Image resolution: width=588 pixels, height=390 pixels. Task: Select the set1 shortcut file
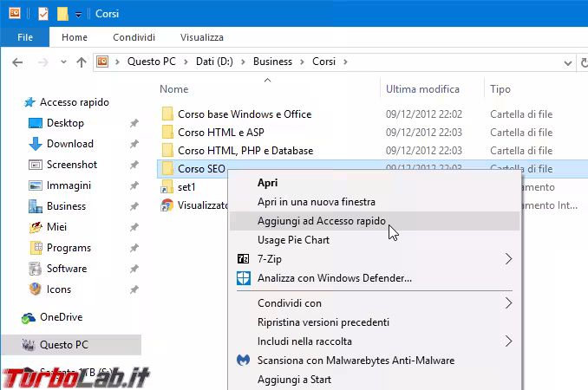[186, 187]
